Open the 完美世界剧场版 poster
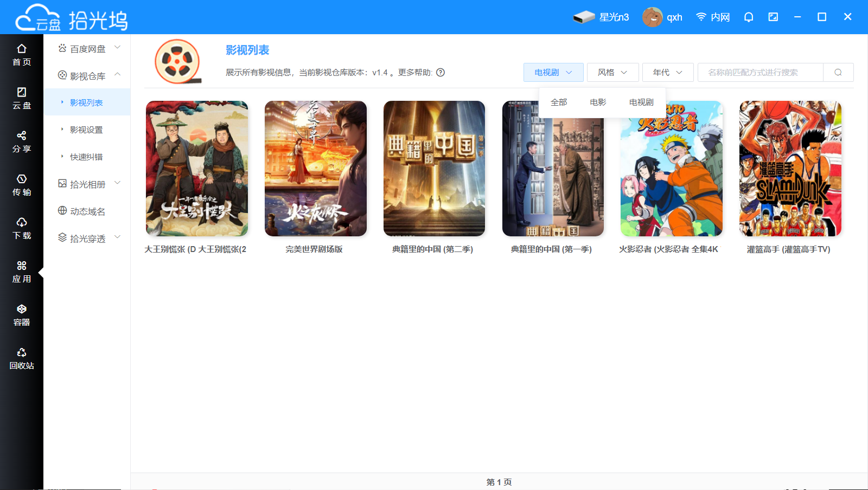Viewport: 868px width, 490px height. pyautogui.click(x=316, y=169)
